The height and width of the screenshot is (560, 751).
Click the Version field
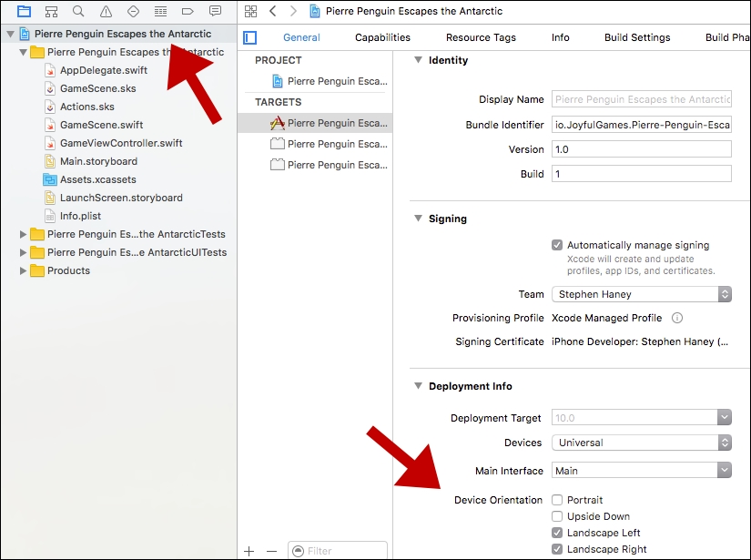pos(642,149)
